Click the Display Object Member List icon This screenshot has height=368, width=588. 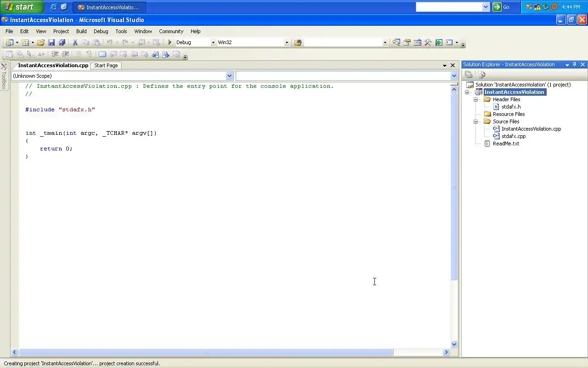pyautogui.click(x=9, y=54)
